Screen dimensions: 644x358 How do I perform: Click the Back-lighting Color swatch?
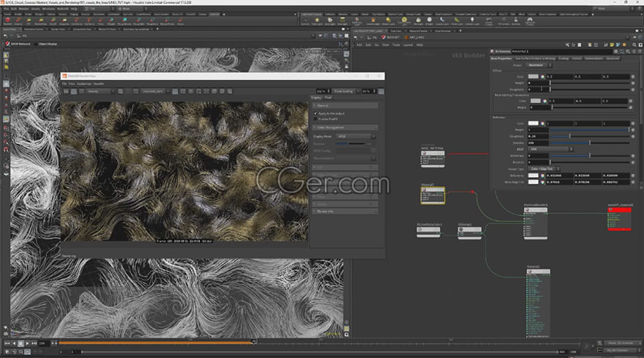[x=536, y=101]
